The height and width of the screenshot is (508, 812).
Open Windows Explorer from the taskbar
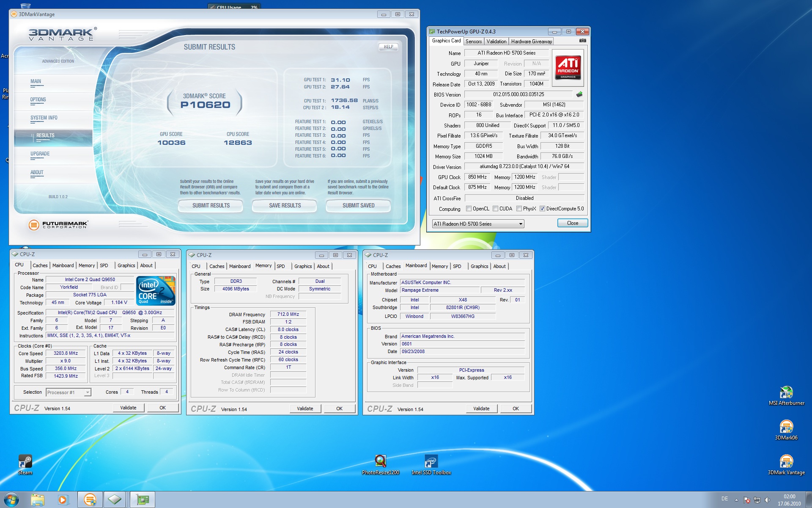click(38, 500)
